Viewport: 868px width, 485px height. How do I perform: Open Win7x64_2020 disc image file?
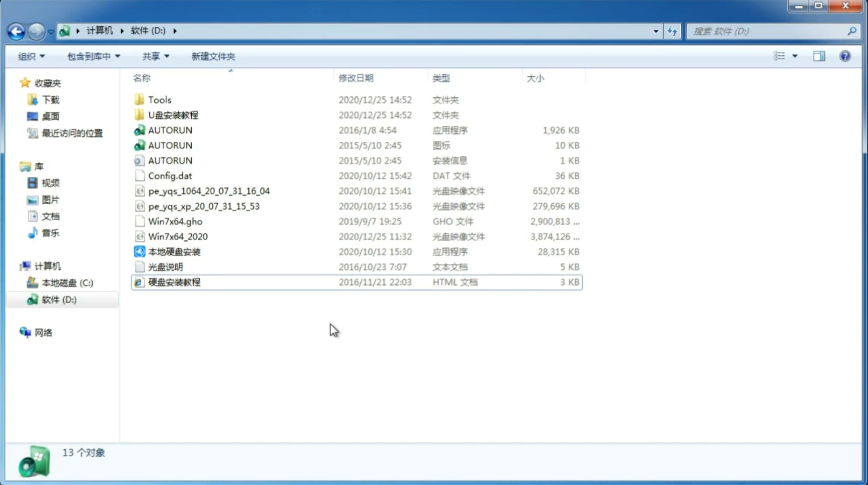pos(177,237)
